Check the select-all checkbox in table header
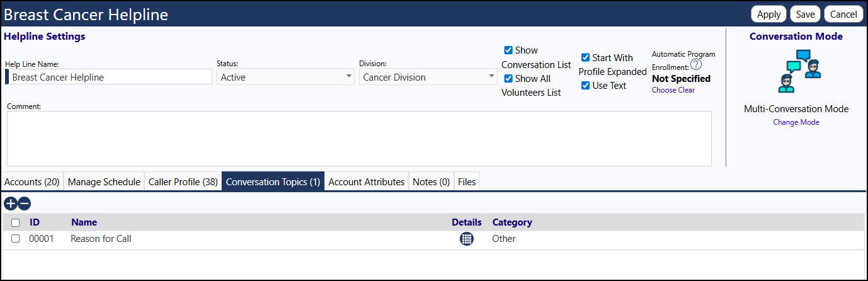The image size is (868, 281). tap(16, 222)
